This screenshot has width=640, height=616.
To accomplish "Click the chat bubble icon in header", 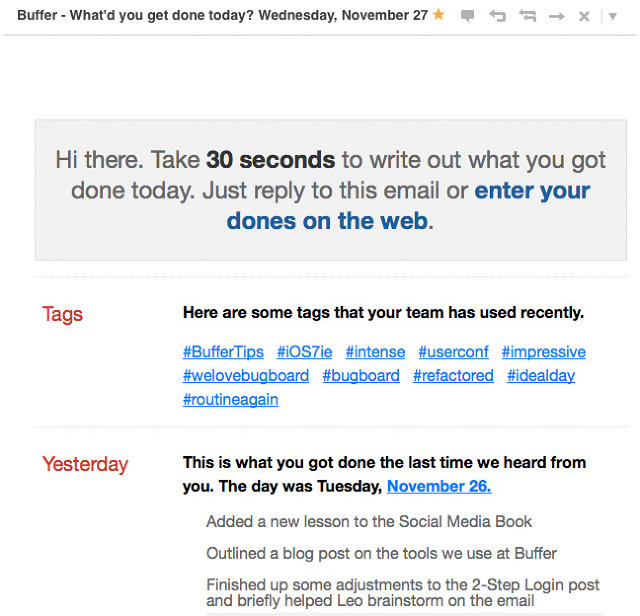I will coord(467,16).
